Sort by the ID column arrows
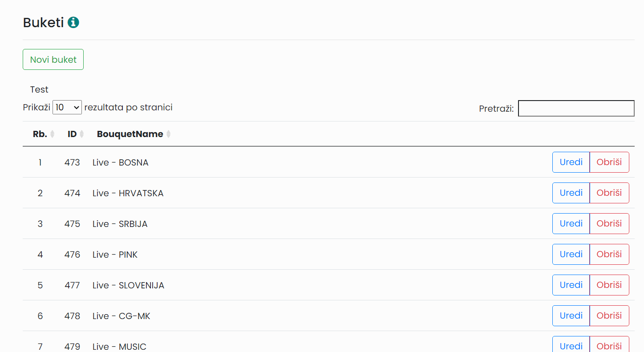The width and height of the screenshot is (644, 352). pyautogui.click(x=82, y=134)
